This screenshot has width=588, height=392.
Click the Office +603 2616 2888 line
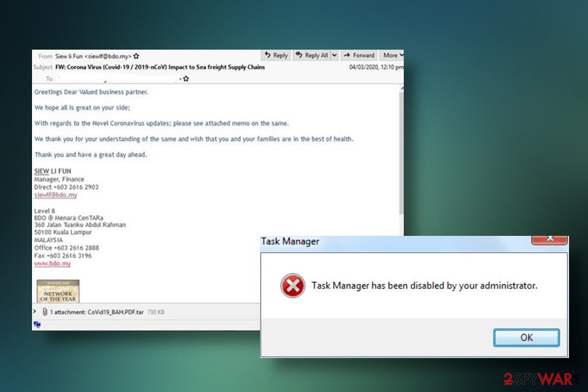(x=67, y=248)
